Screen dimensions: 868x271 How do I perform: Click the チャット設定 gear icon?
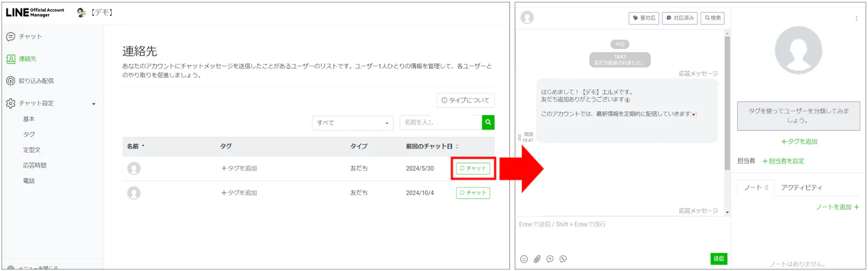10,103
